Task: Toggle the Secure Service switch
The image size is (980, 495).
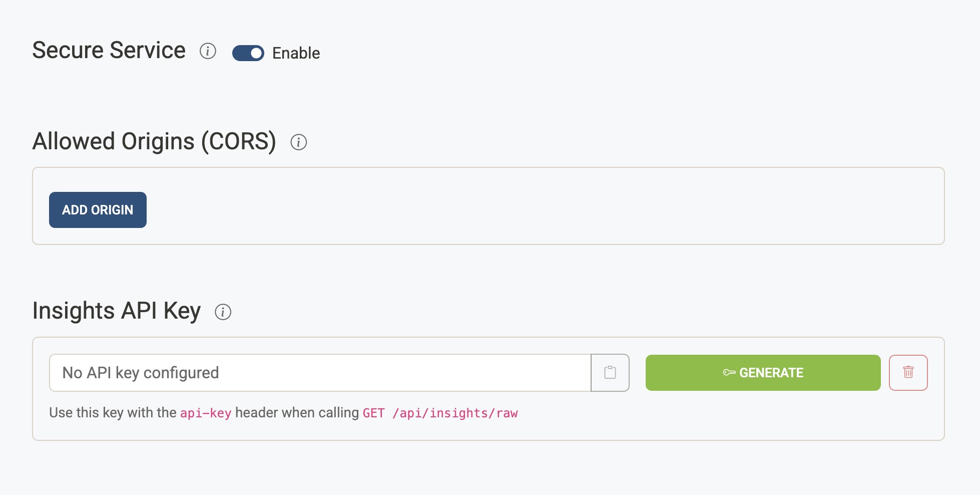Action: tap(248, 53)
